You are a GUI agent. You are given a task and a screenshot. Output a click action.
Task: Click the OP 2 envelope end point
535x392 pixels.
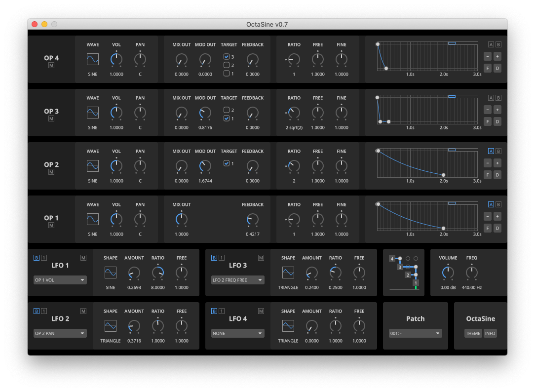tap(443, 175)
